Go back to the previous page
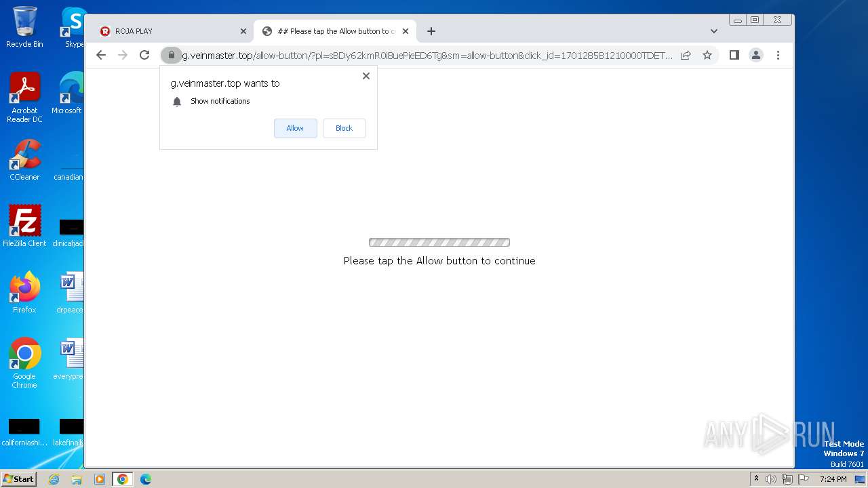 pos(101,55)
